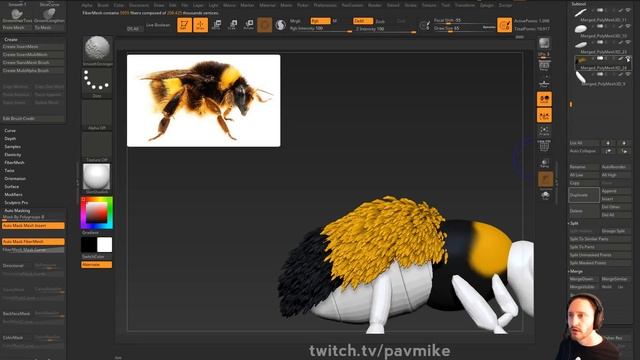Click the Alternate button under SwitchColor
Viewport: 640px width, 360px height.
97,265
